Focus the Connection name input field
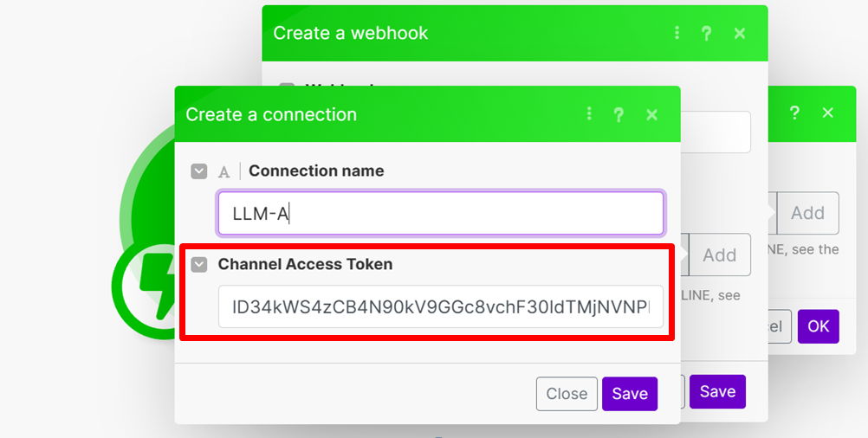Image resolution: width=868 pixels, height=438 pixels. [440, 214]
